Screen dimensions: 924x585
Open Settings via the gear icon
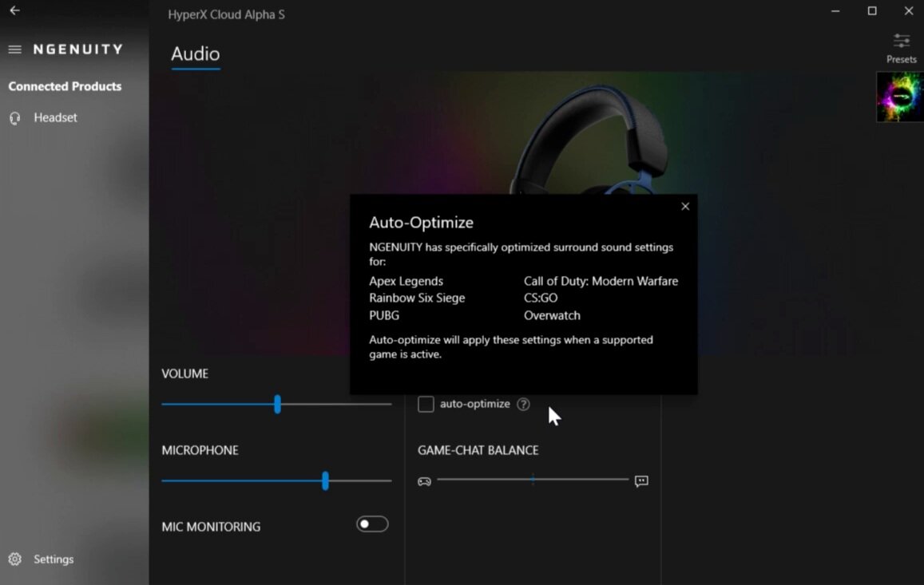pos(15,559)
